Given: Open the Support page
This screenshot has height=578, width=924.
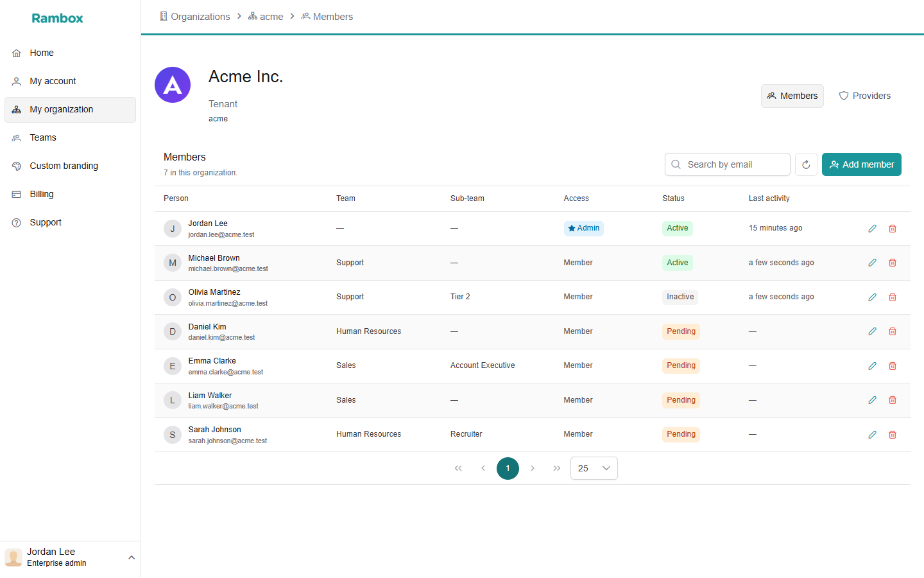Looking at the screenshot, I should (70, 222).
